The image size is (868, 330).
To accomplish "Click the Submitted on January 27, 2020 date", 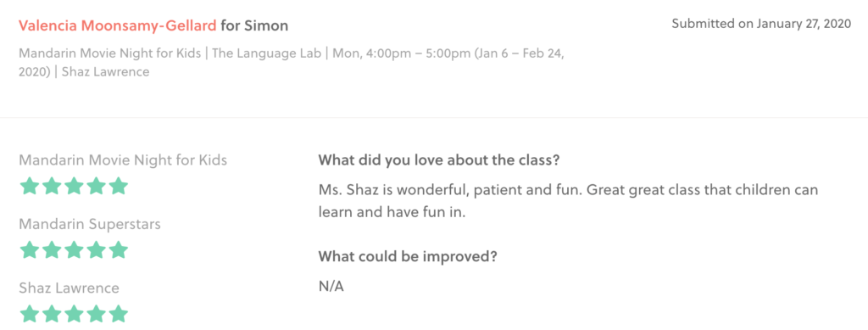I will pos(762,24).
